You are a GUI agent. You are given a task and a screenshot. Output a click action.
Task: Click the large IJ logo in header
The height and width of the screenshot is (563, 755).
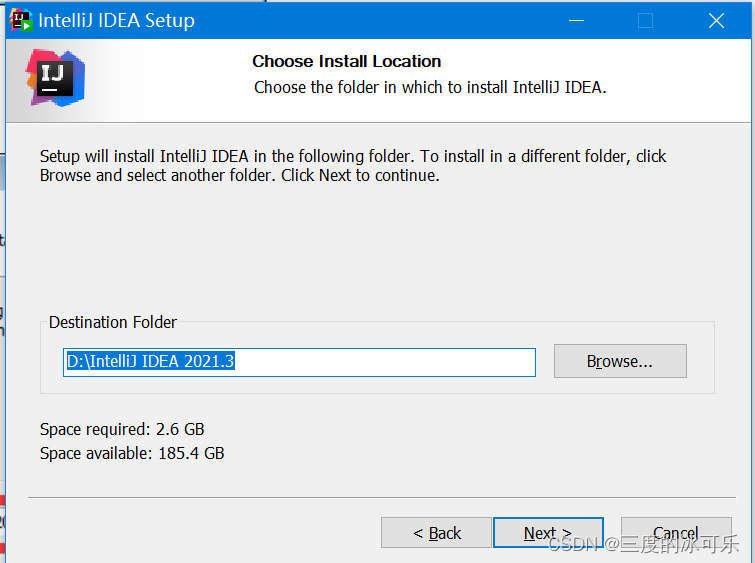point(56,78)
